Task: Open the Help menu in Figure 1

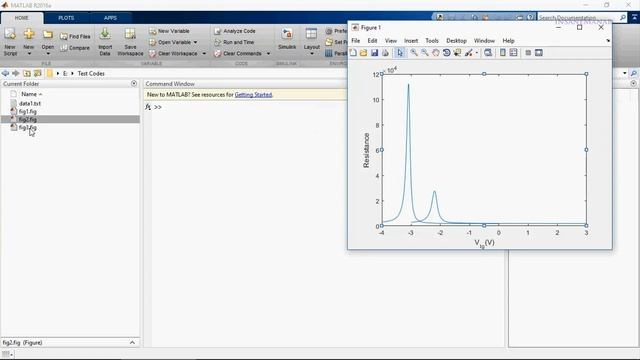Action: (x=508, y=41)
